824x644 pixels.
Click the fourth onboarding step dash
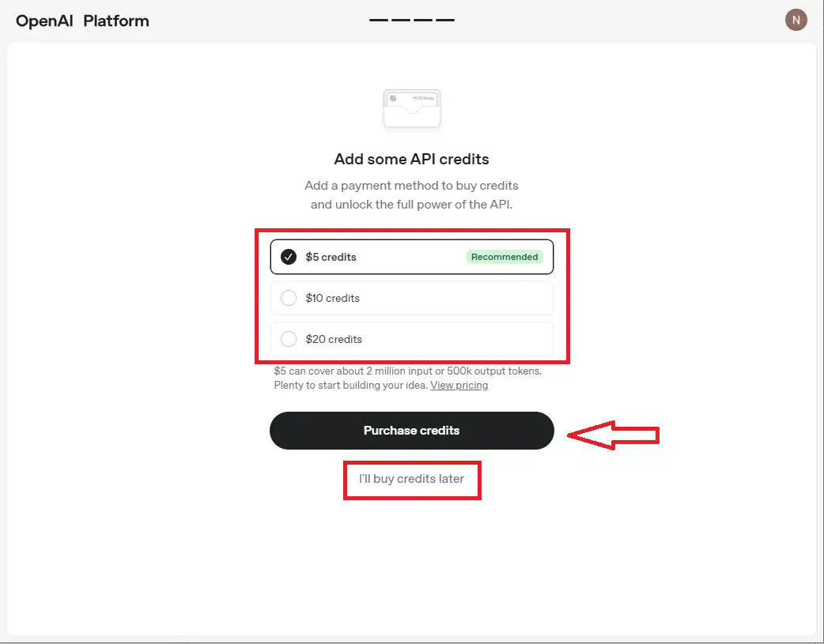445,20
